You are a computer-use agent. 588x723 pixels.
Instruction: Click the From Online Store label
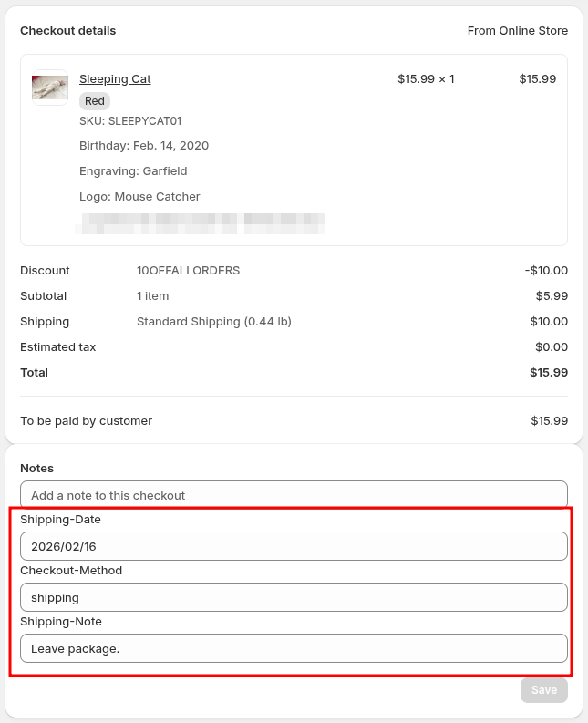[x=517, y=31]
